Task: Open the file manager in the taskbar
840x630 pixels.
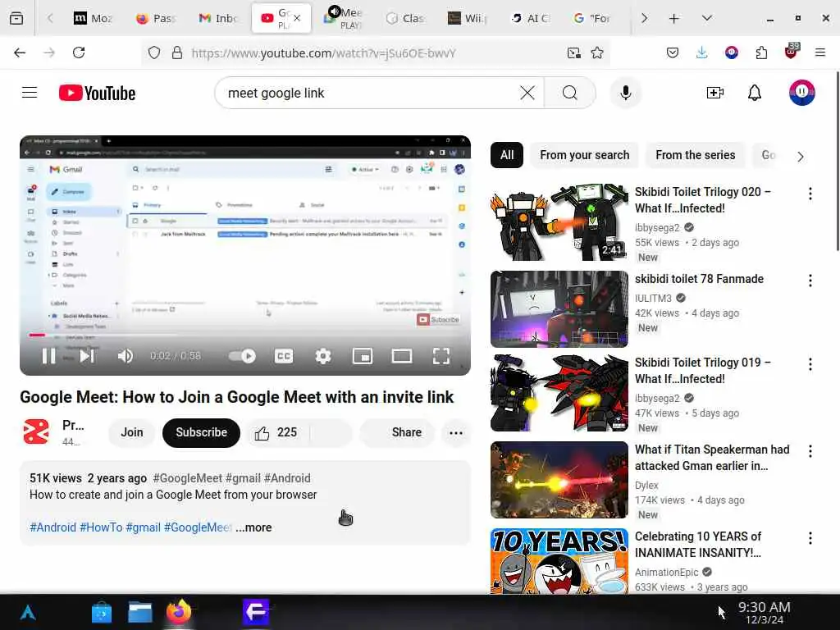Action: [x=140, y=612]
